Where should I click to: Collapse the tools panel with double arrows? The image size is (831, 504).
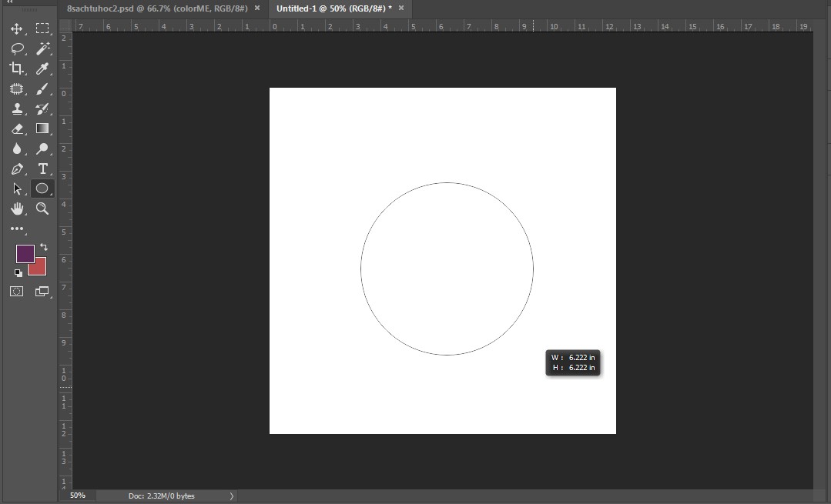9,2
